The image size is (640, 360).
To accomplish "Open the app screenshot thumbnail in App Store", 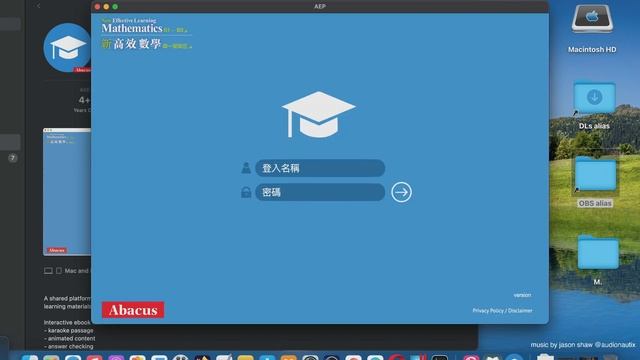I will pyautogui.click(x=67, y=192).
